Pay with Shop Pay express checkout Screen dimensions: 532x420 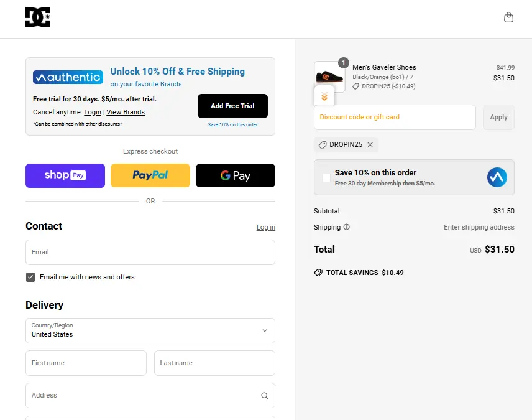[65, 175]
